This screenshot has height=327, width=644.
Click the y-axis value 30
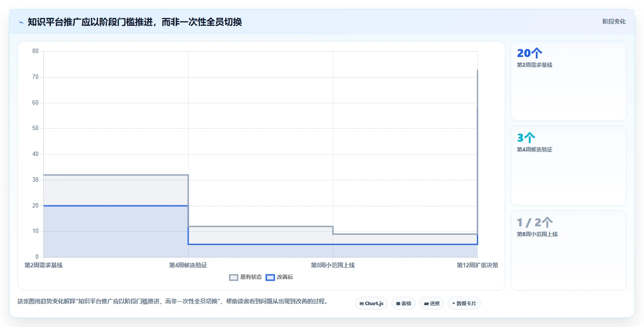(x=36, y=180)
